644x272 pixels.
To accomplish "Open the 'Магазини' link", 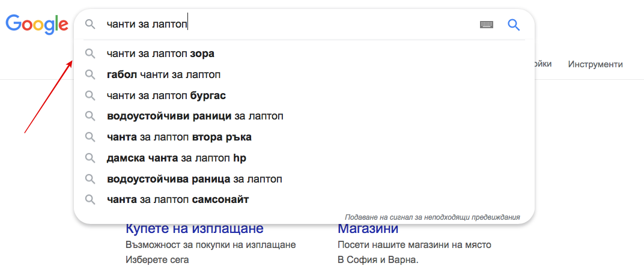I will click(368, 228).
